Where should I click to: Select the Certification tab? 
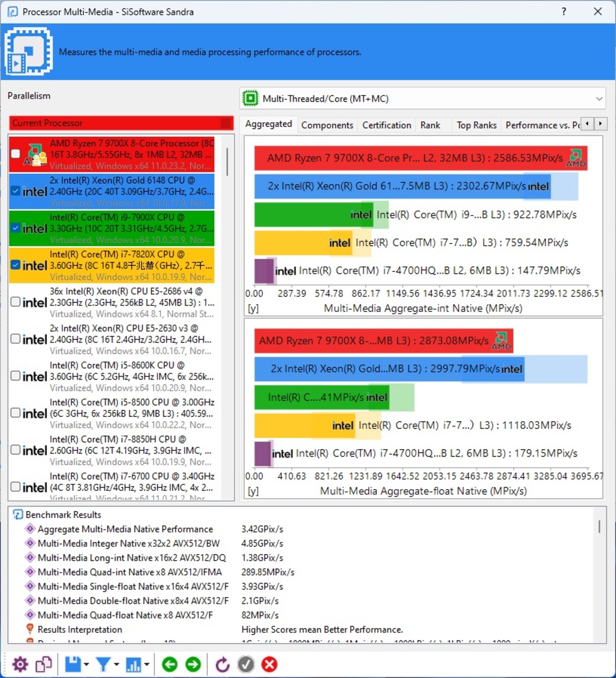[x=387, y=125]
